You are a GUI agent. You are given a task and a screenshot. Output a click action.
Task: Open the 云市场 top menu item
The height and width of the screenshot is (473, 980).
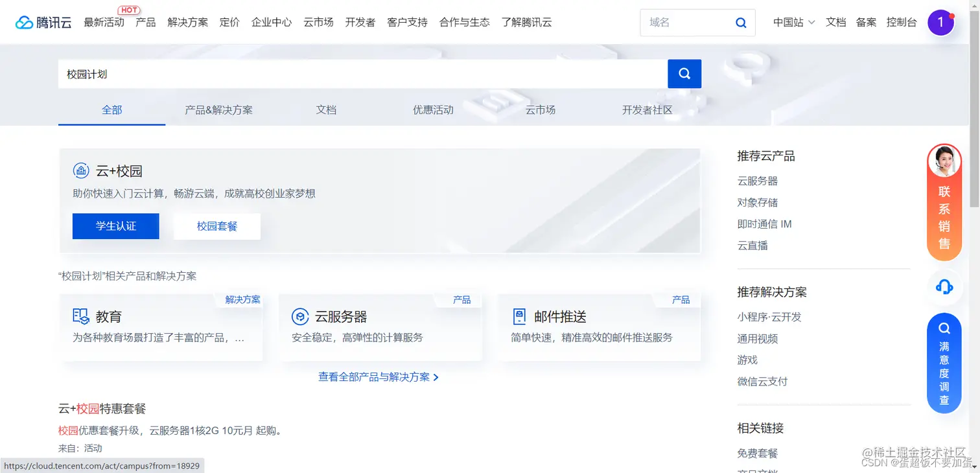click(318, 22)
